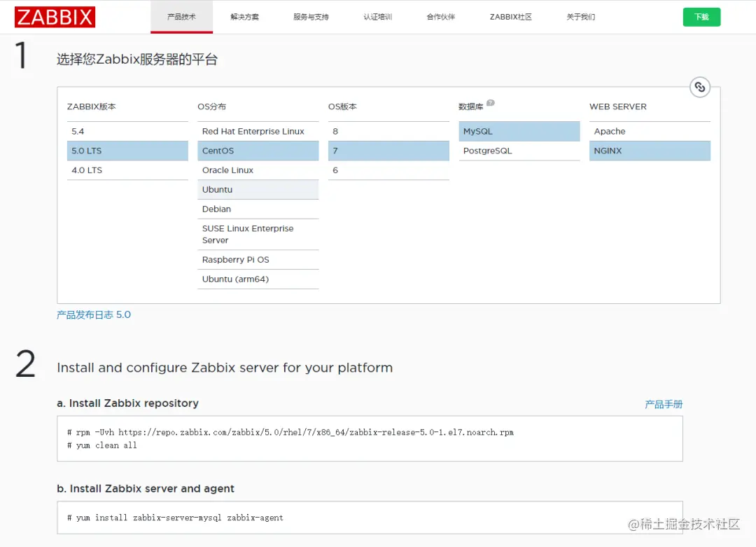This screenshot has width=756, height=547.
Task: Open the 关于我们 menu
Action: coord(580,17)
